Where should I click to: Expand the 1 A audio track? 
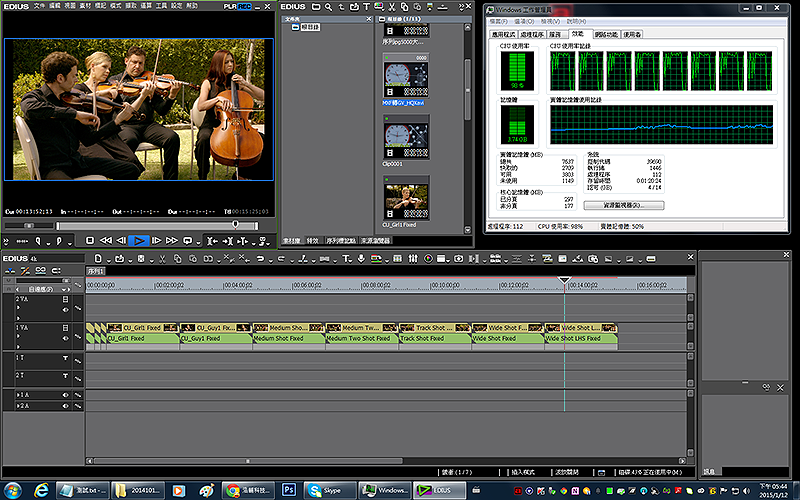pyautogui.click(x=18, y=395)
